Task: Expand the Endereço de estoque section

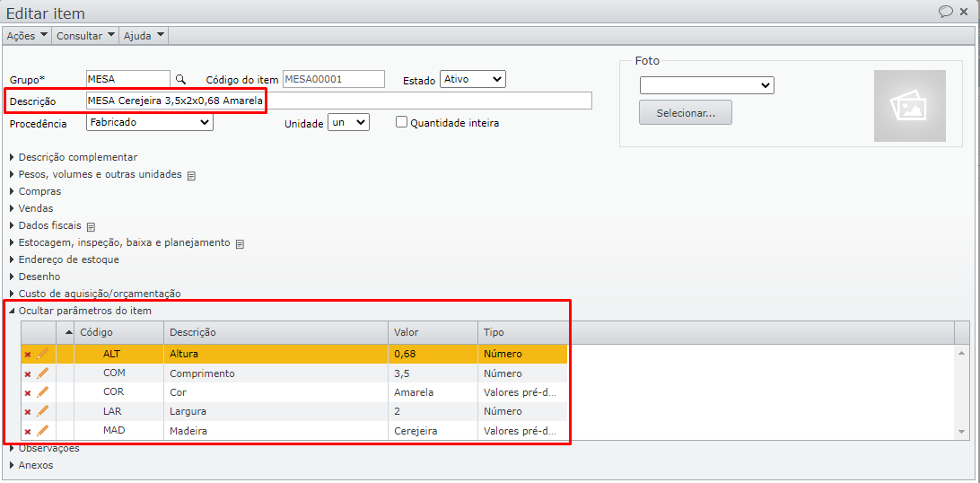Action: tap(65, 259)
